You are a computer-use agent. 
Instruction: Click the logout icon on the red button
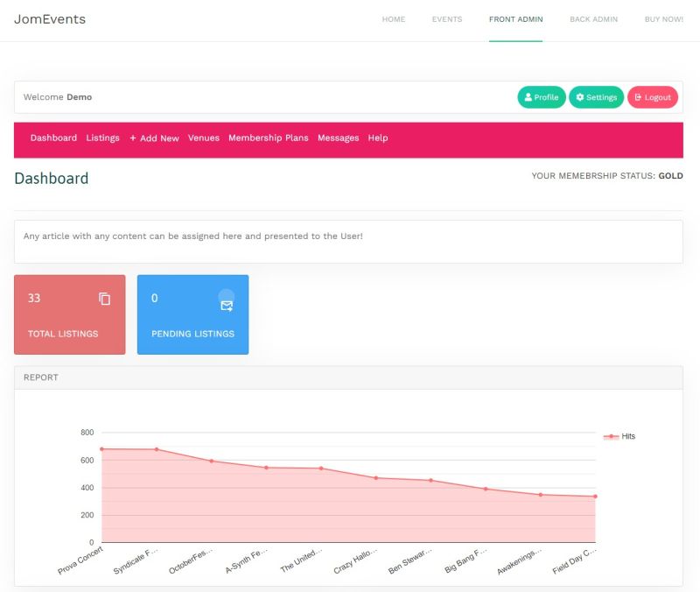(640, 97)
